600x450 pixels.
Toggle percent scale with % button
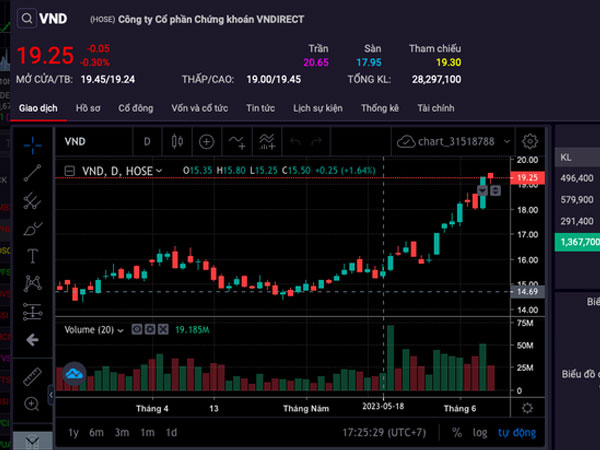tap(457, 432)
